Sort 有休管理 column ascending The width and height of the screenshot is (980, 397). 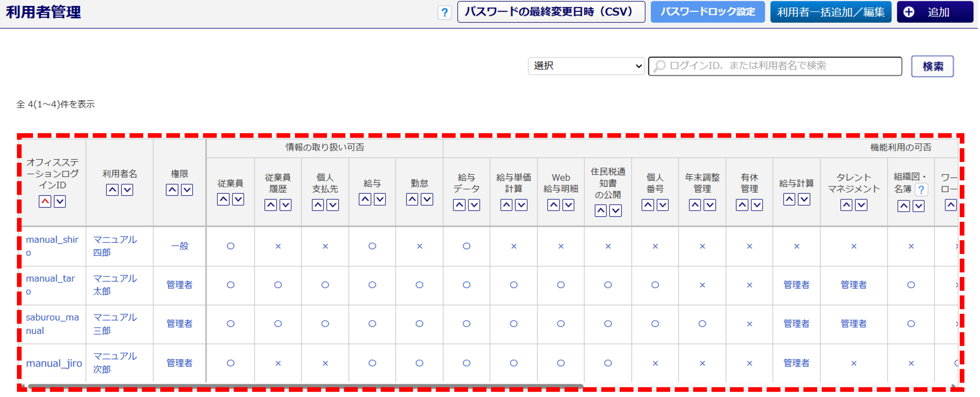pos(742,205)
